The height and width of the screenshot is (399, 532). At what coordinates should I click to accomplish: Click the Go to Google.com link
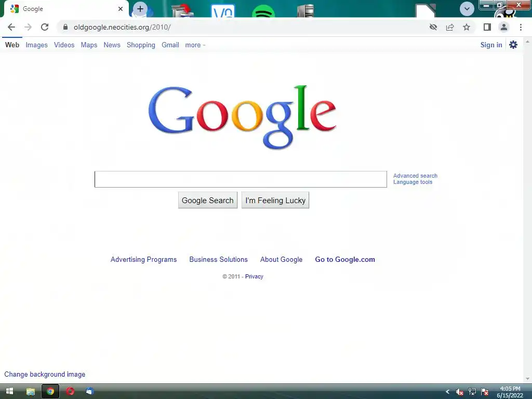tap(345, 260)
